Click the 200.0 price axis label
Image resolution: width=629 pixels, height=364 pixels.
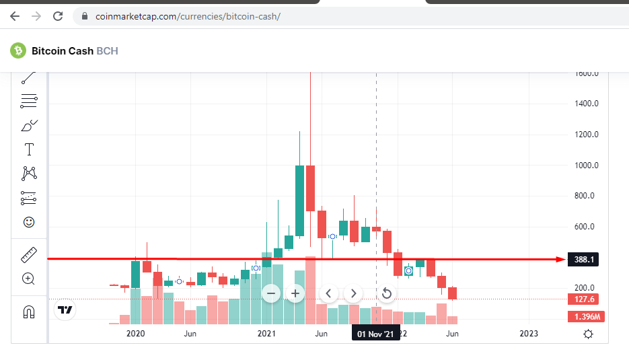[584, 288]
